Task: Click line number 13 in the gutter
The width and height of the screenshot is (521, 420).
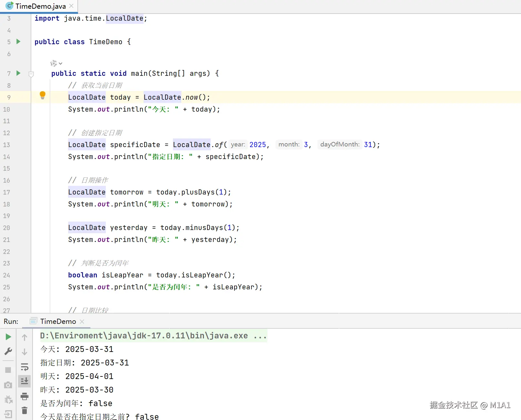Action: [6, 145]
